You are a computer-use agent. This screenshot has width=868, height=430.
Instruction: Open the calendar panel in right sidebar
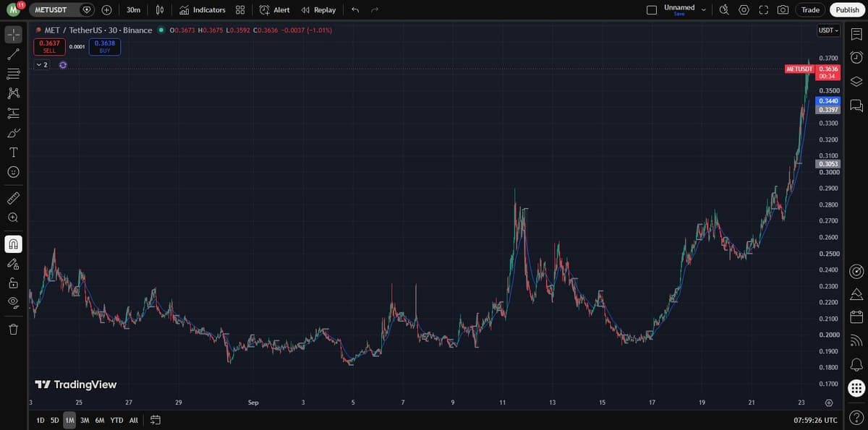856,317
